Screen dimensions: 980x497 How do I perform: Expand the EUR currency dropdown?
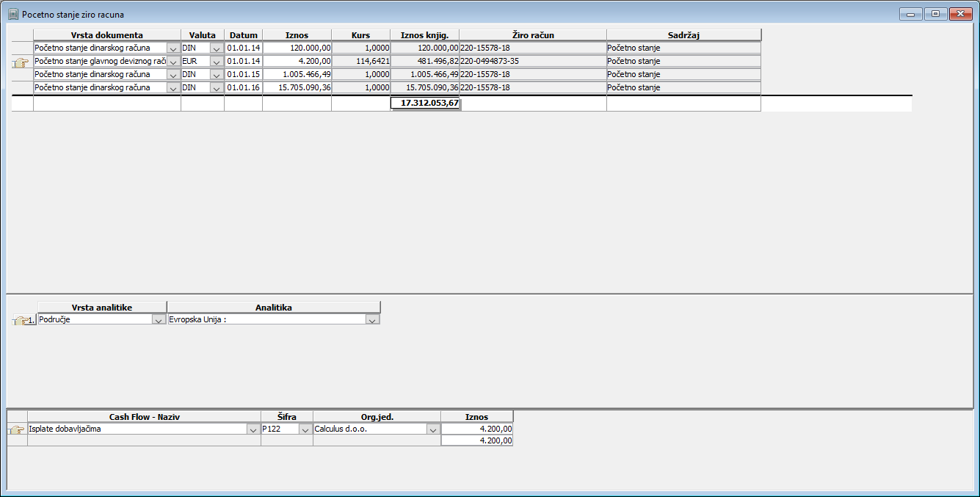(x=216, y=62)
